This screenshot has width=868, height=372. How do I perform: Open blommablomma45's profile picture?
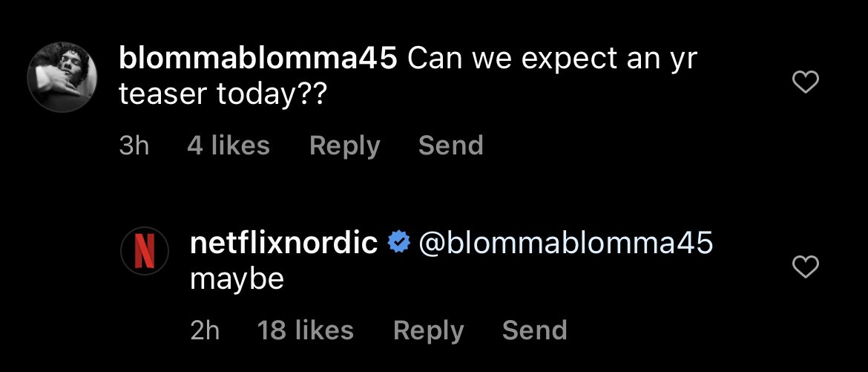62,77
